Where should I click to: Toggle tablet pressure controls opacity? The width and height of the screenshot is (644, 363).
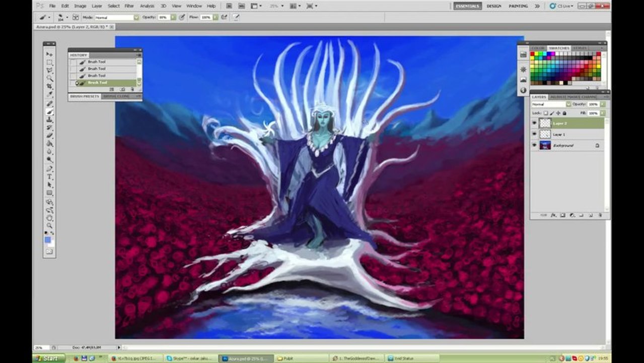(182, 17)
